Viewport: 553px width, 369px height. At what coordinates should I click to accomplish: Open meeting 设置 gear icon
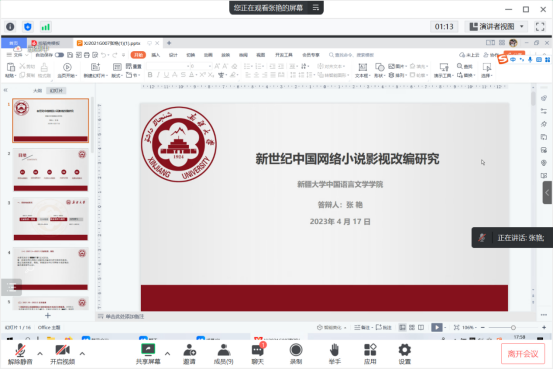coord(405,354)
